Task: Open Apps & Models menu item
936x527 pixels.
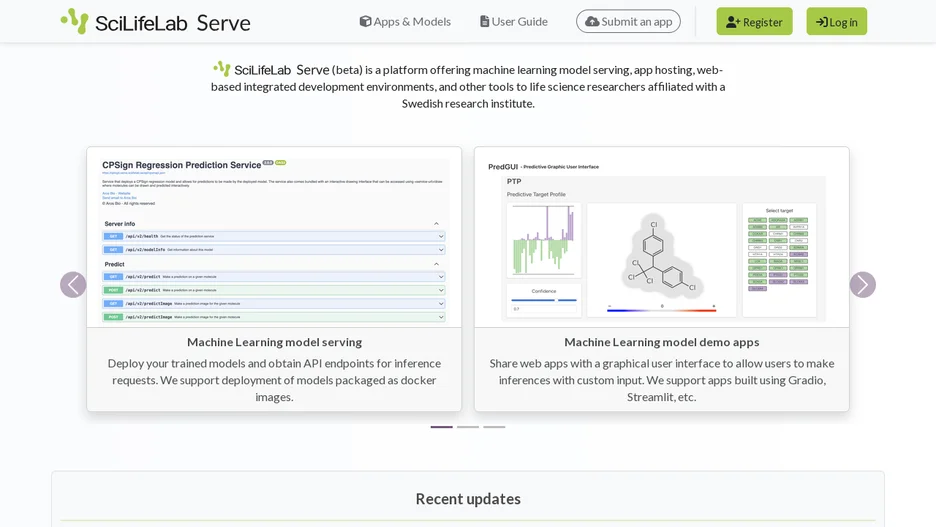Action: (x=405, y=21)
